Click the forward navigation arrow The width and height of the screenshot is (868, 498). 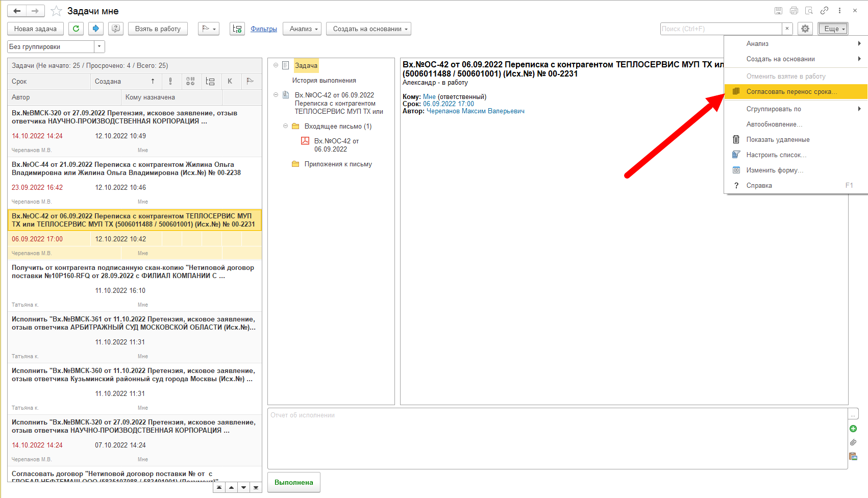click(35, 11)
